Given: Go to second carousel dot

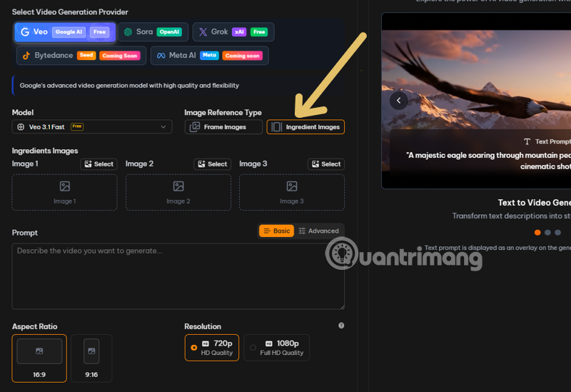Looking at the screenshot, I should 547,233.
